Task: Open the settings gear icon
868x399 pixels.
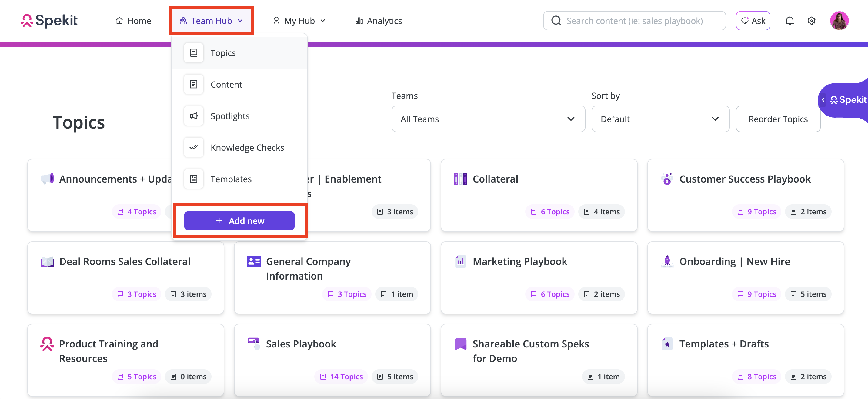Action: click(x=811, y=21)
